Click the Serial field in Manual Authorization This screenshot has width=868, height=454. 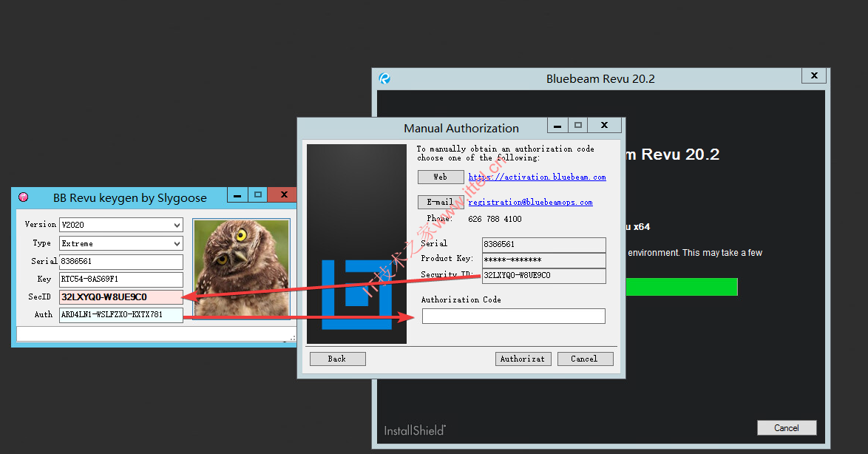[x=544, y=245]
